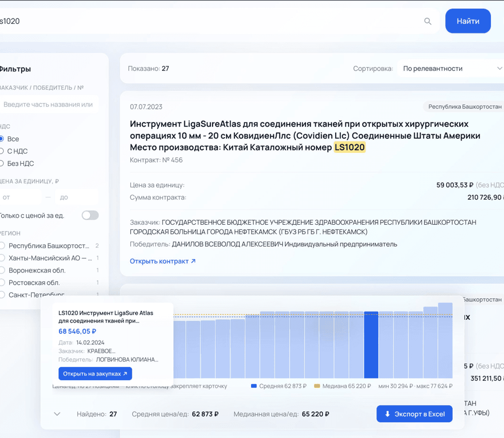Click the magnifier icon in search field

(x=427, y=21)
